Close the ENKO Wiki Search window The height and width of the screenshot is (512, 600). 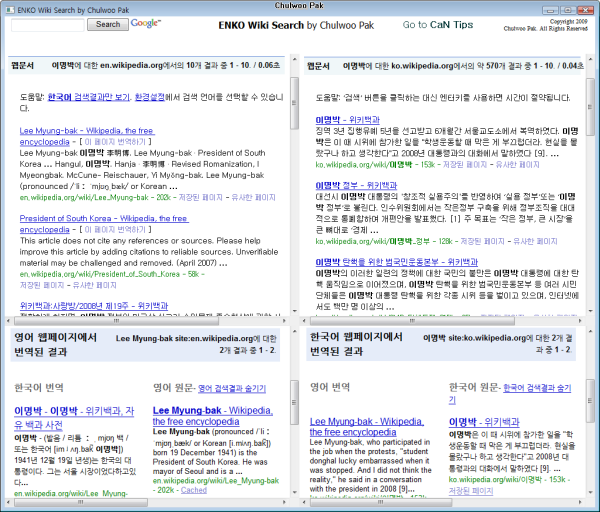(585, 10)
